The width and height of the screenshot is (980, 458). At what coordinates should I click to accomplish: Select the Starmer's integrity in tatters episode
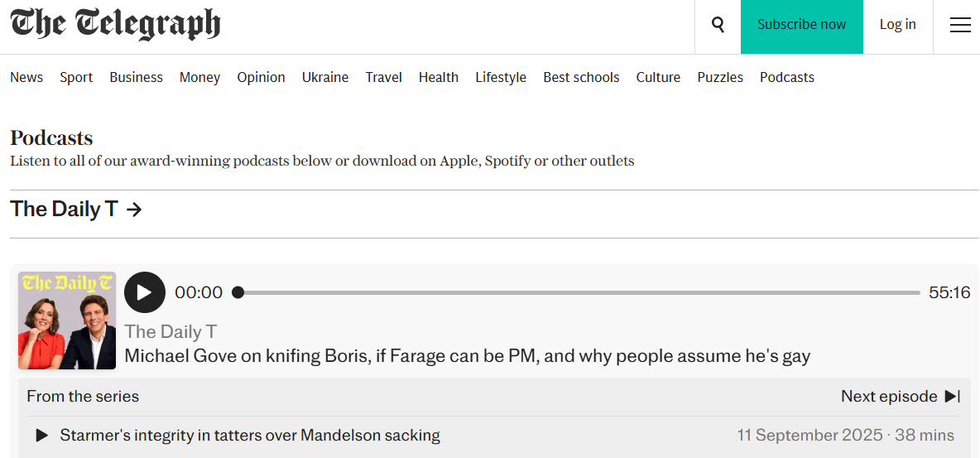[x=250, y=435]
